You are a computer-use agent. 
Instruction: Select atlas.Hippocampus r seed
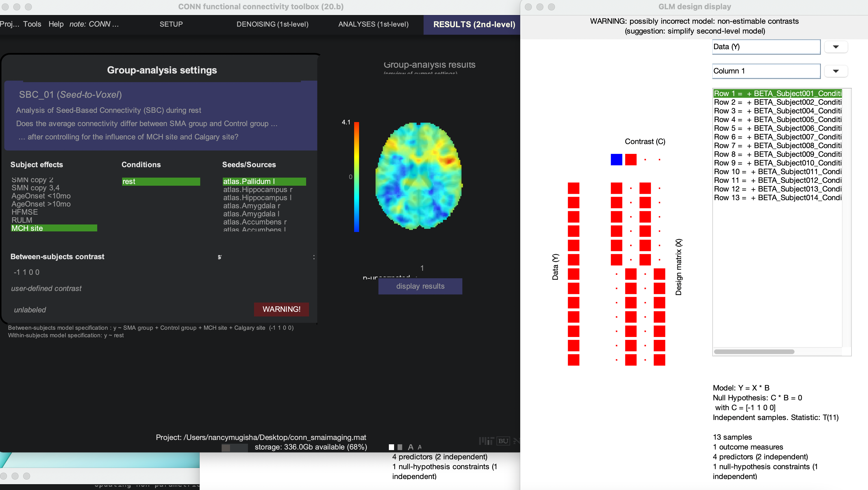coord(258,189)
